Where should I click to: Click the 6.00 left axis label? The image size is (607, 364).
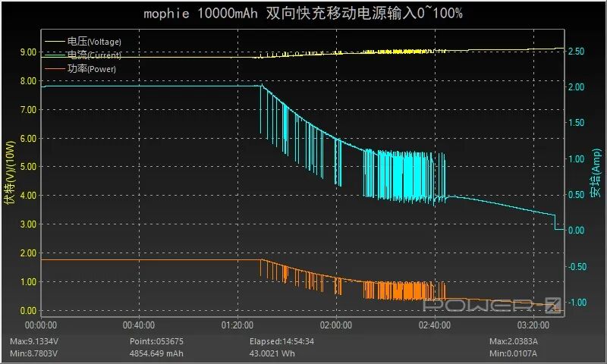(x=28, y=139)
